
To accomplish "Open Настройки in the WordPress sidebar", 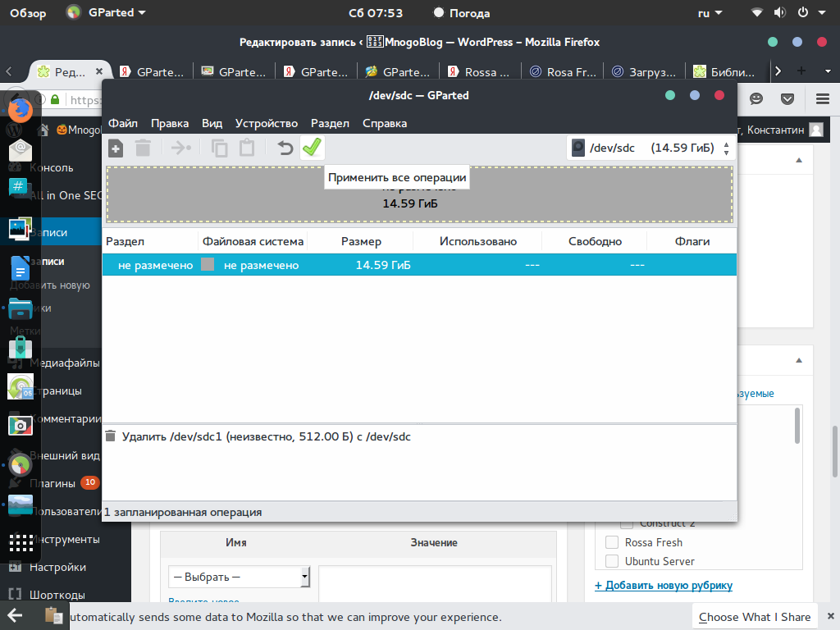I will tap(58, 567).
